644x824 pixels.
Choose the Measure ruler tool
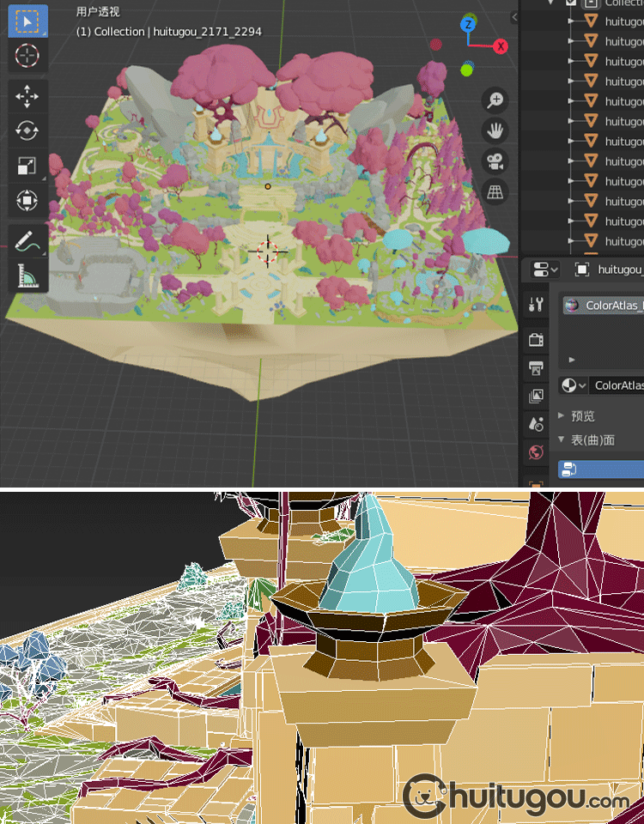click(27, 276)
